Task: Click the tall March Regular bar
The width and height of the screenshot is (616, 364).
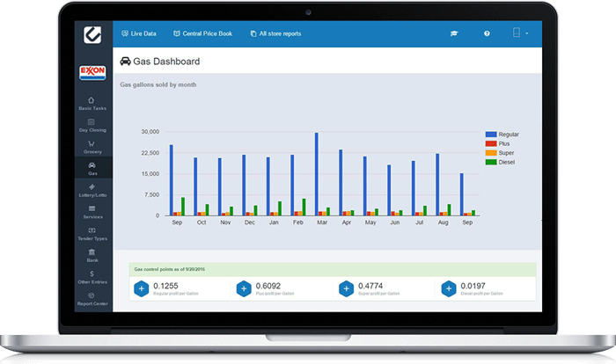Action: (x=316, y=174)
